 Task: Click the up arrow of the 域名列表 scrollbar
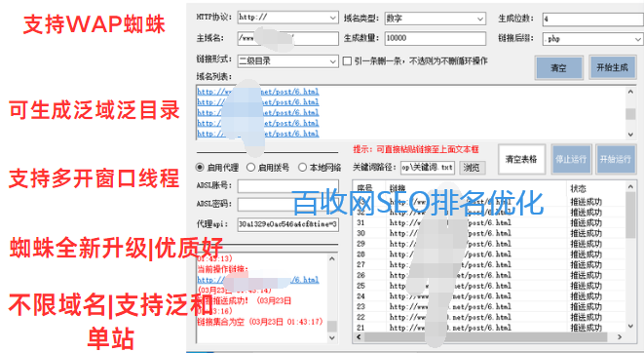click(630, 92)
